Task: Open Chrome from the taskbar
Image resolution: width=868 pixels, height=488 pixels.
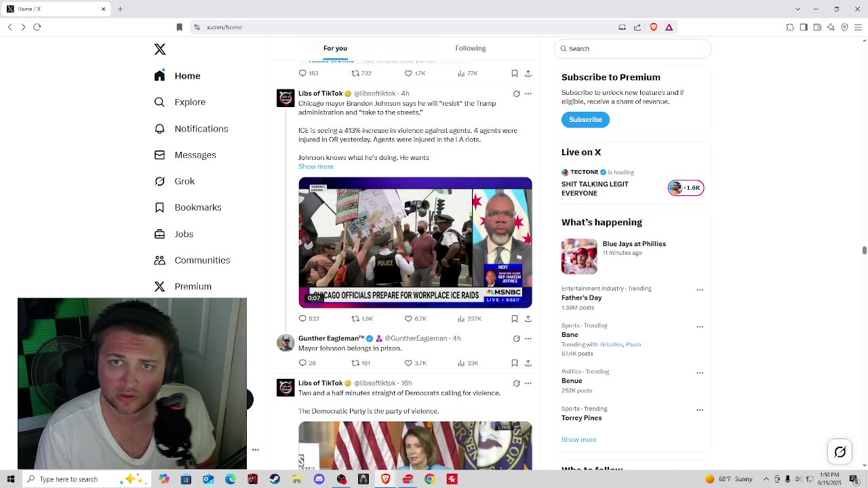Action: tap(429, 479)
